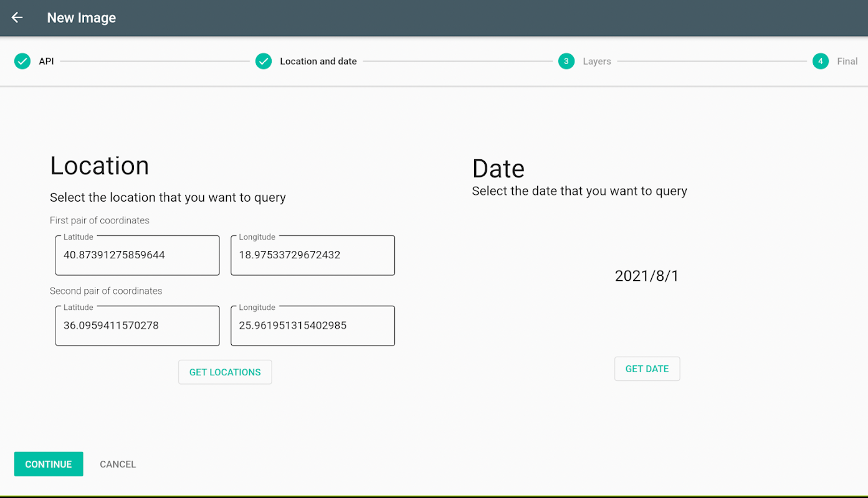Click the API step checkmark icon
This screenshot has width=868, height=498.
point(22,61)
